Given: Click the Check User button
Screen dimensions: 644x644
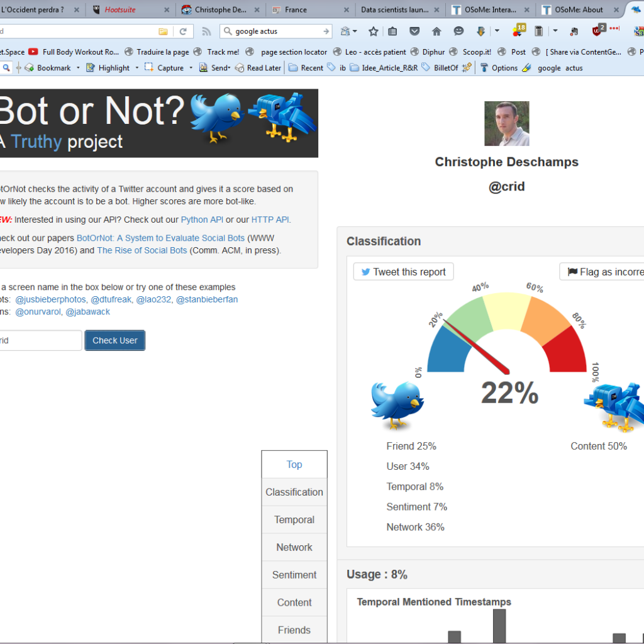Looking at the screenshot, I should point(114,340).
